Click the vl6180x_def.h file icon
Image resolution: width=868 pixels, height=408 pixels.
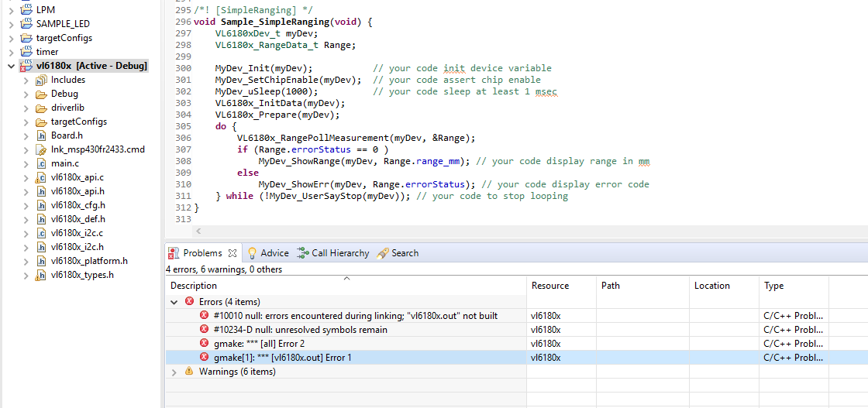click(x=40, y=219)
